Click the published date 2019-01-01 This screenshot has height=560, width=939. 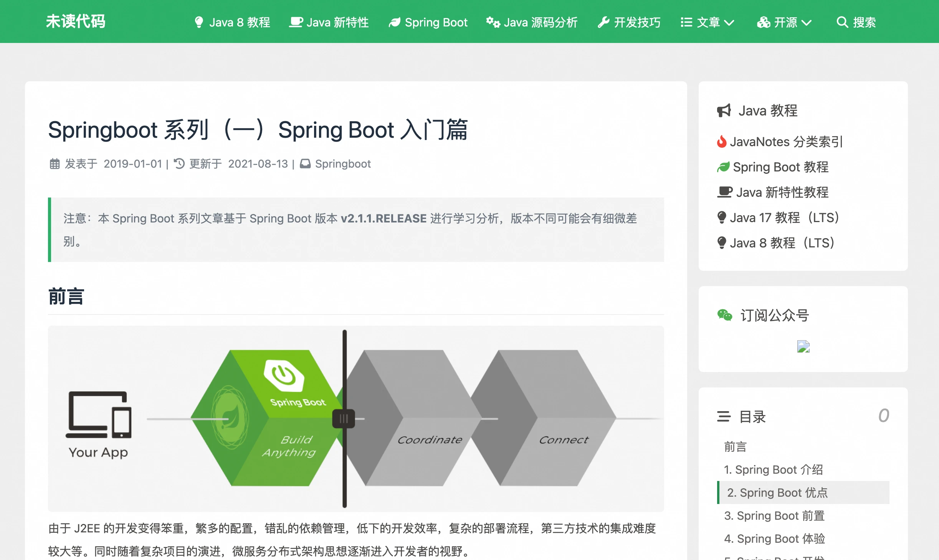tap(133, 164)
